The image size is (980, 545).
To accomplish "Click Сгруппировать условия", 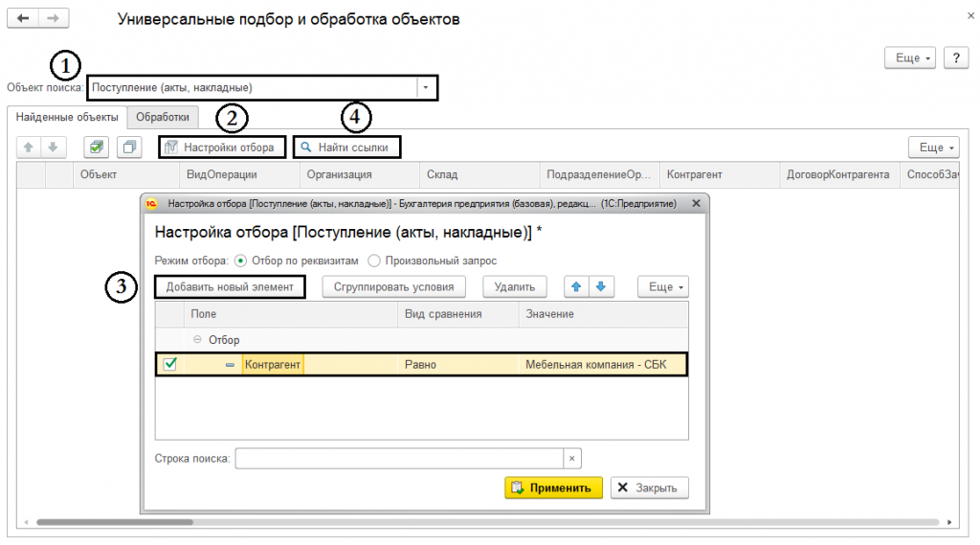I will (x=393, y=286).
